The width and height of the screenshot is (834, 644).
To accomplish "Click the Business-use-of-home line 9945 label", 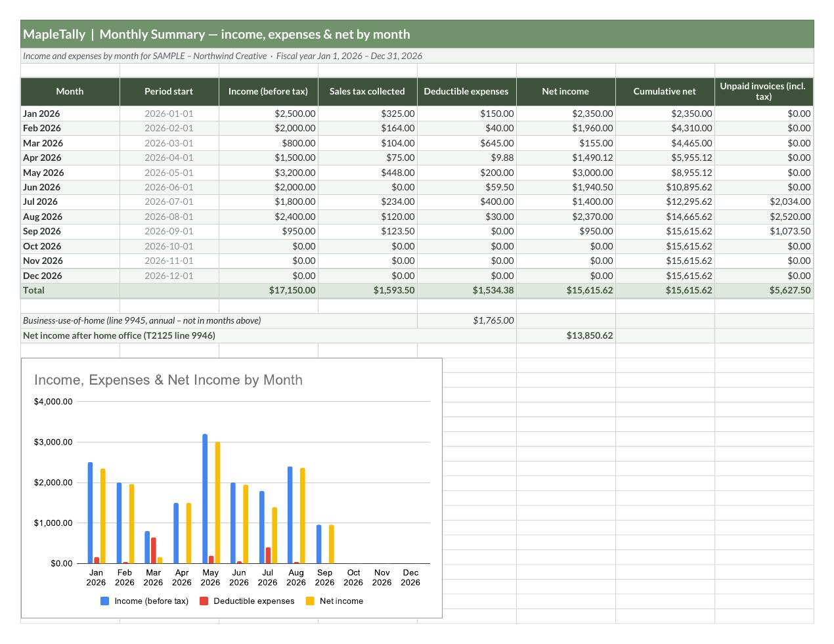I will [x=219, y=320].
